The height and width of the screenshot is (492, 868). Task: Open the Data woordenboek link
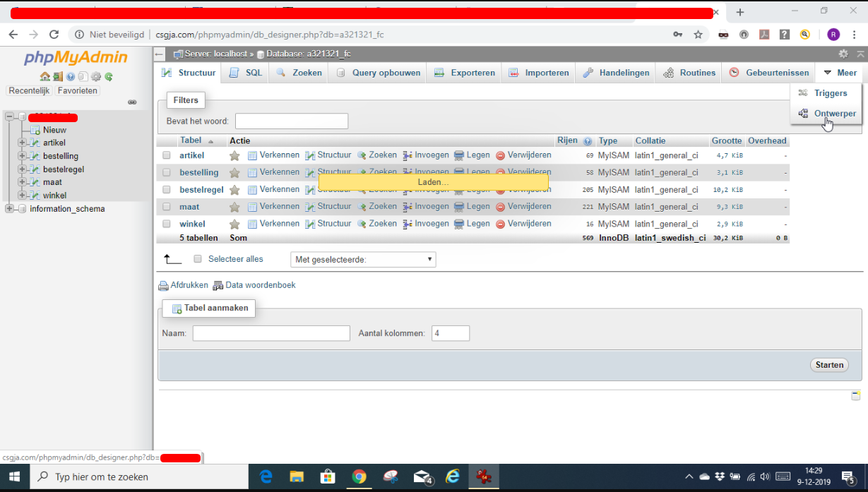click(x=259, y=284)
